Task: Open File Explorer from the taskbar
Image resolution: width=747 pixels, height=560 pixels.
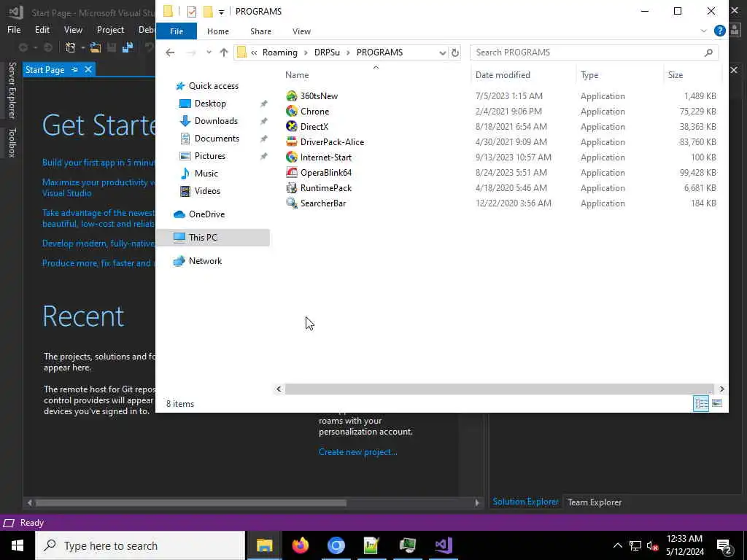Action: [x=264, y=545]
